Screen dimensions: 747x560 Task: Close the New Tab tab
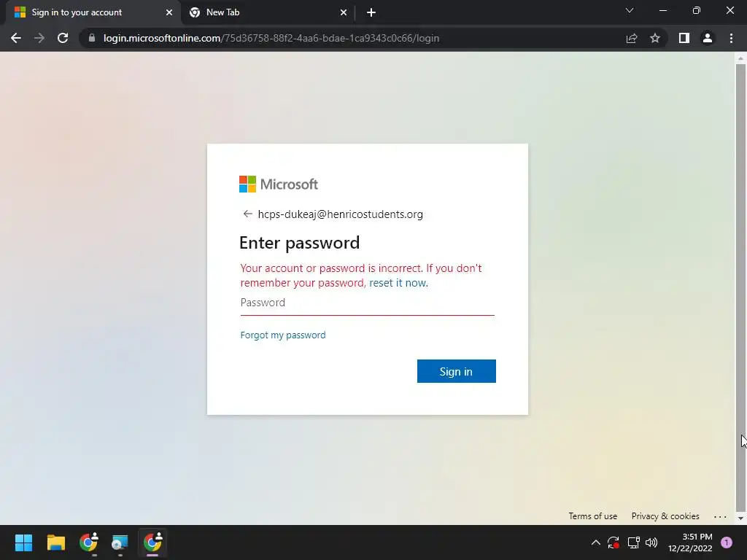click(344, 12)
